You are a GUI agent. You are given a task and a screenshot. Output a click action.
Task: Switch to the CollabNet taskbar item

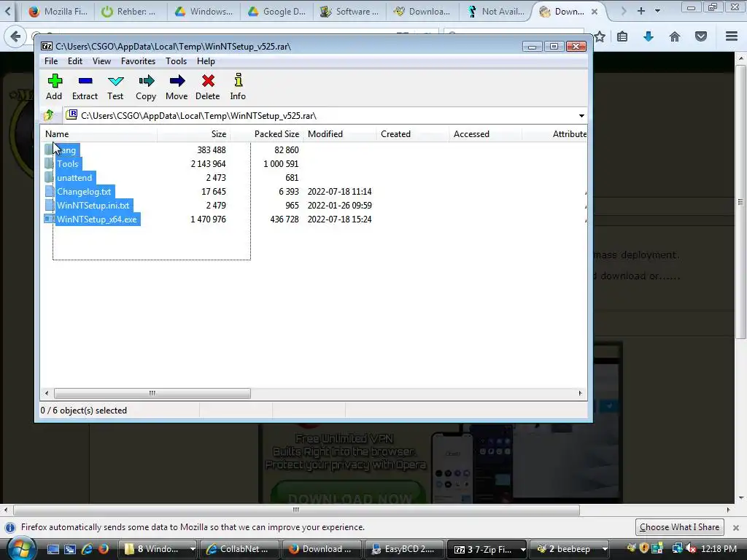240,549
